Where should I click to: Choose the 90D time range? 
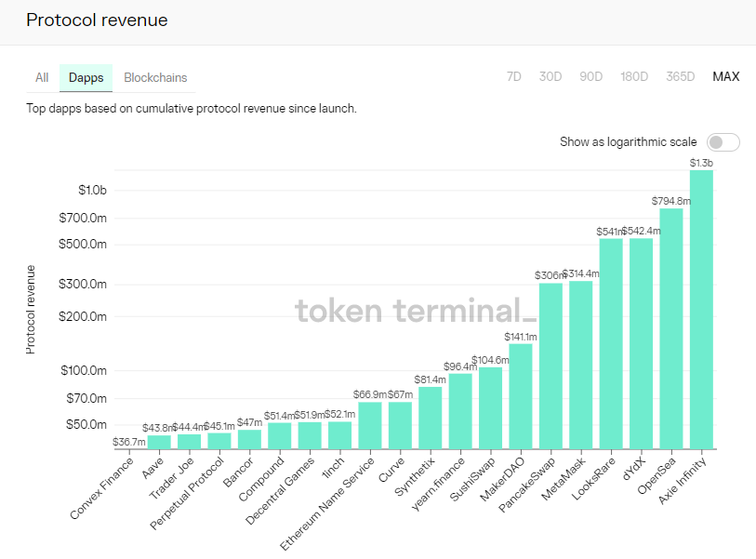tap(590, 76)
